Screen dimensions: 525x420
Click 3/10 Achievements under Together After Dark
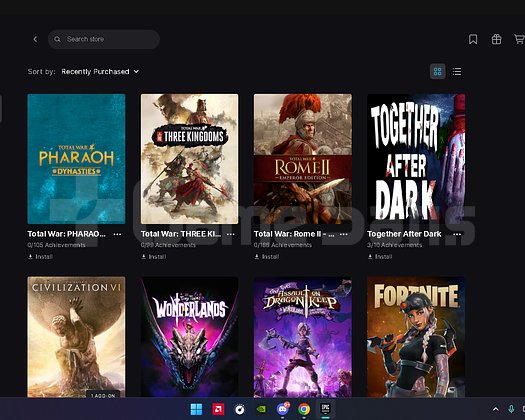pos(394,245)
